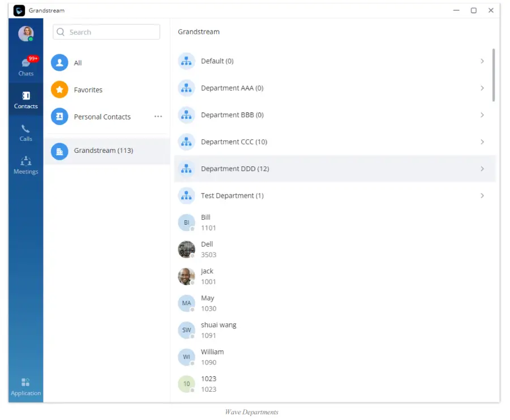The image size is (510, 420).
Task: Click the contact name Bill
Action: [205, 217]
